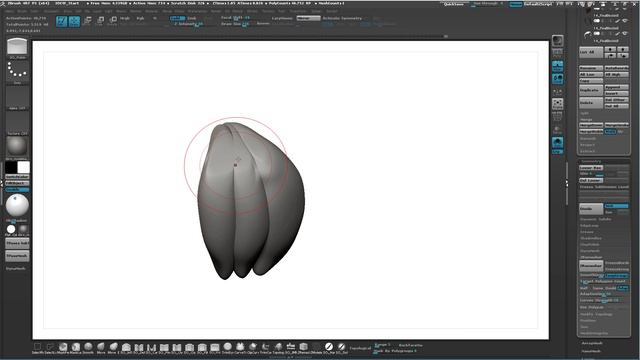Open the Alpha Off selector
The image size is (640, 360).
point(17,97)
